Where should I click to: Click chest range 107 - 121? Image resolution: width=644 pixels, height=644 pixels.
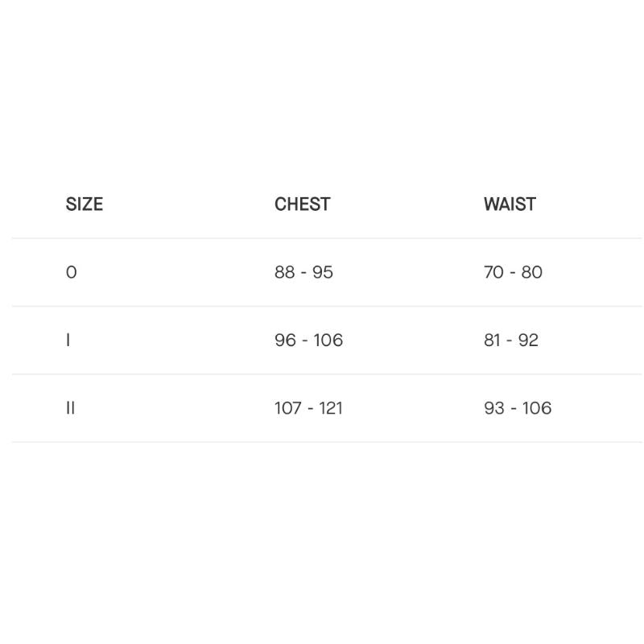coord(308,408)
